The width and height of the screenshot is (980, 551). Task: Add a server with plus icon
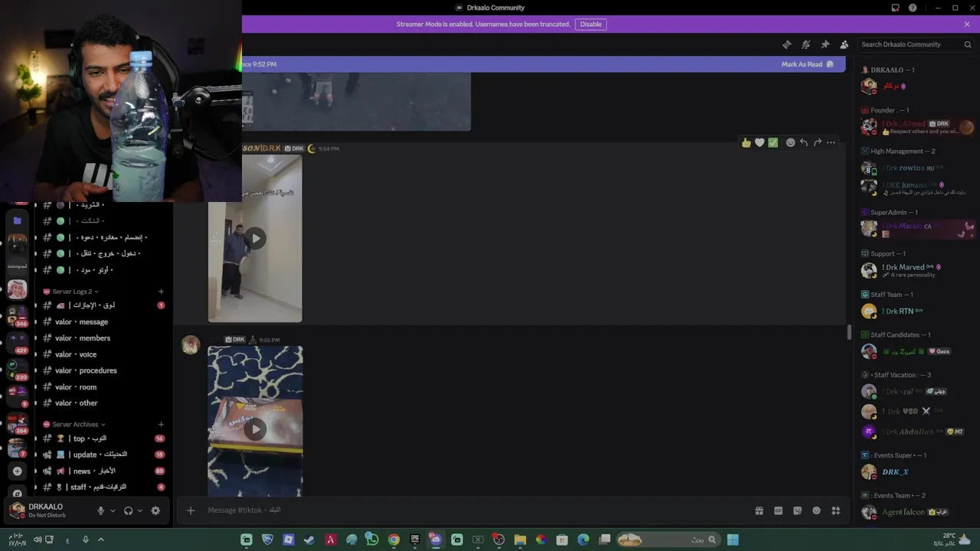pyautogui.click(x=17, y=471)
